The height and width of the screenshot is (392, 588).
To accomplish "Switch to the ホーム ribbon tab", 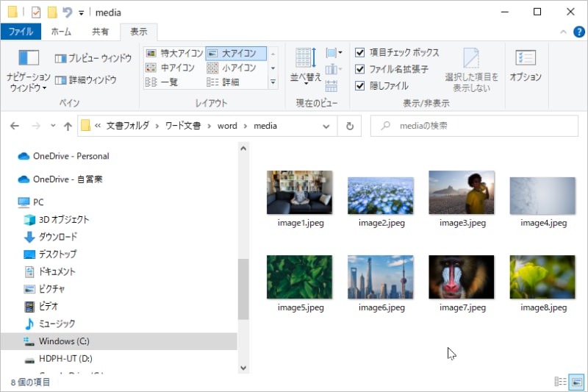I will [x=61, y=32].
